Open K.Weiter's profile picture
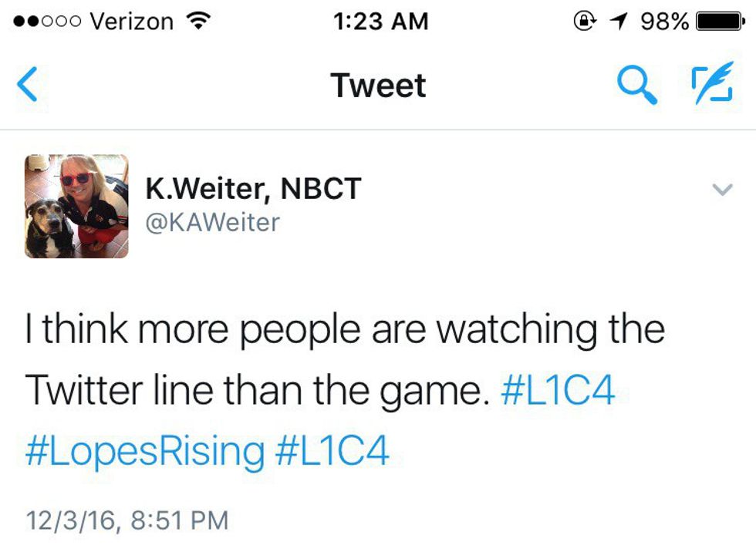 tap(76, 206)
